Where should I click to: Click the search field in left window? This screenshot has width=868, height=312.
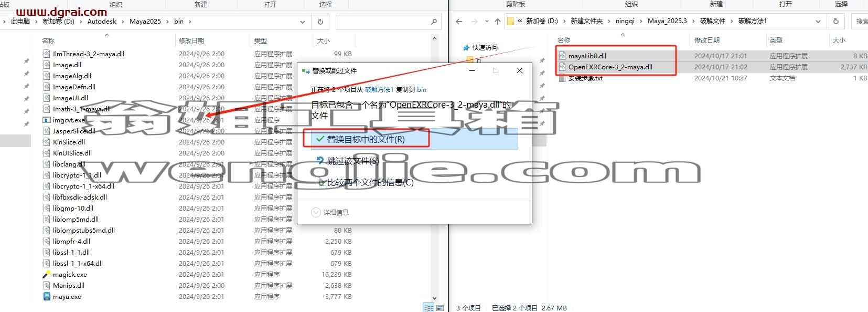(388, 22)
